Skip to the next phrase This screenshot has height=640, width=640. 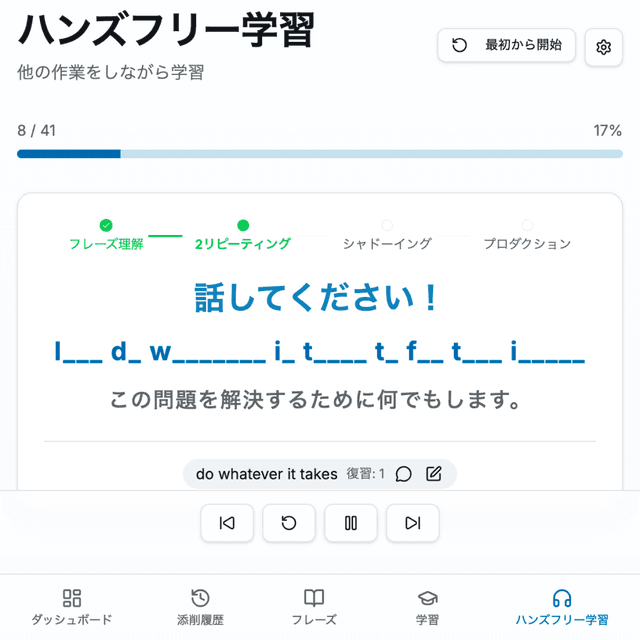(412, 523)
